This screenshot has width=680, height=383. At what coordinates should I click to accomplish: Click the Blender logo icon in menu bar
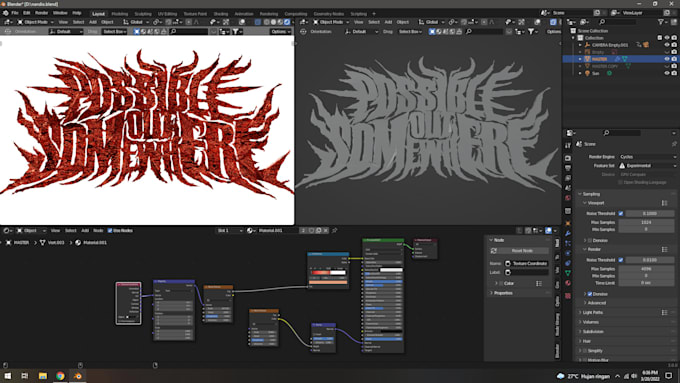[5, 13]
